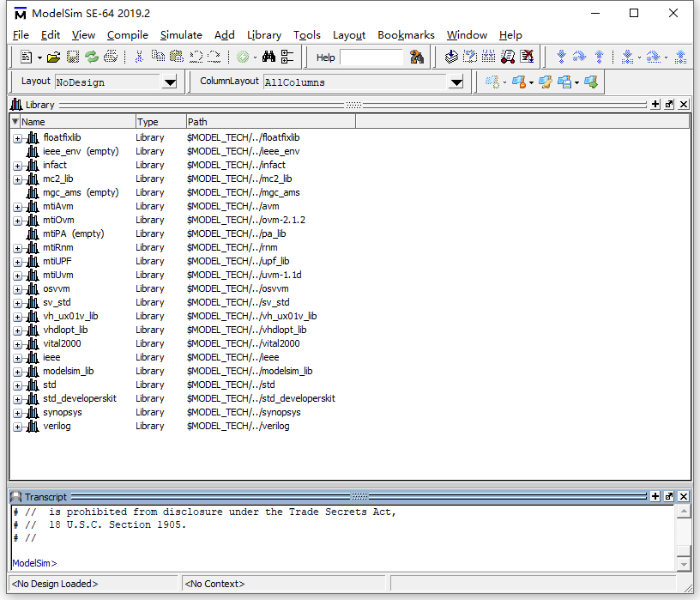700x600 pixels.
Task: Click the Collapse All tree icon
Action: 287,57
